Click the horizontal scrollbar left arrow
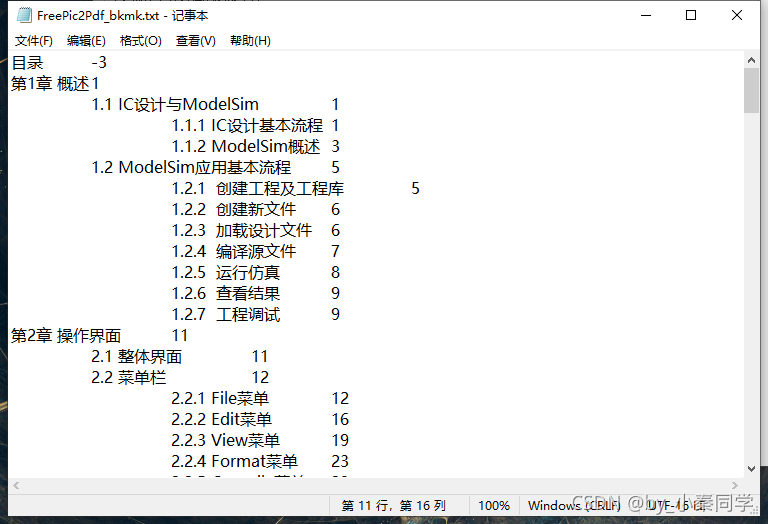 [x=16, y=485]
